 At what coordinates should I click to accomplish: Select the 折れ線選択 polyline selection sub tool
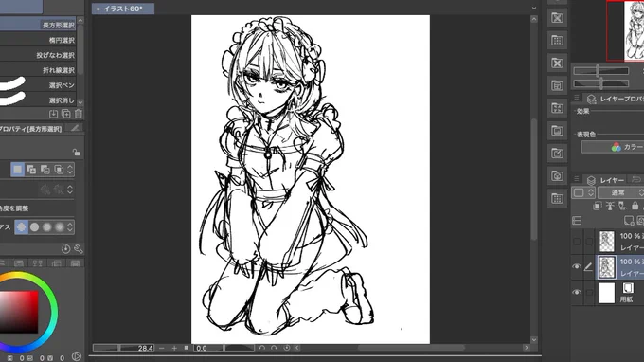[38, 70]
